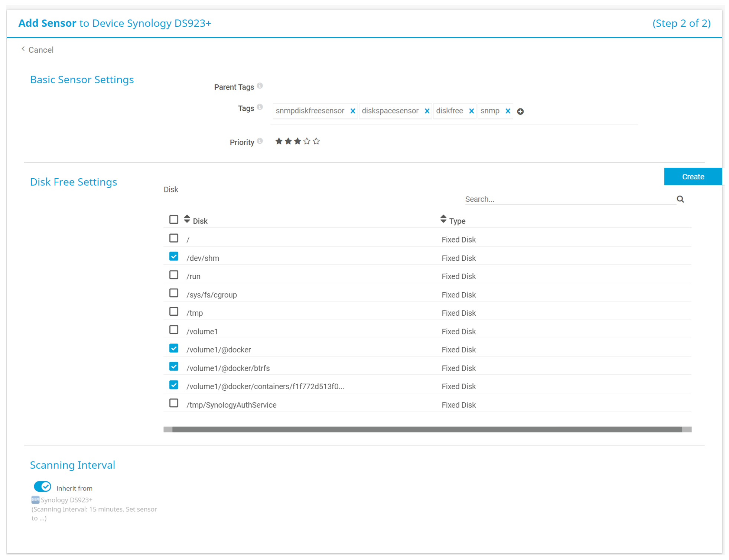Remove the snmp tag
This screenshot has width=729, height=560.
[x=507, y=111]
